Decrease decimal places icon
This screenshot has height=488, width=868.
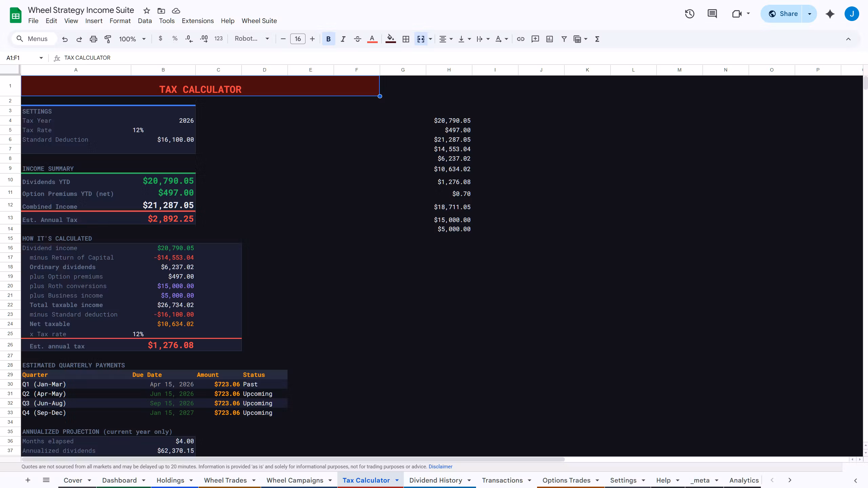click(189, 39)
